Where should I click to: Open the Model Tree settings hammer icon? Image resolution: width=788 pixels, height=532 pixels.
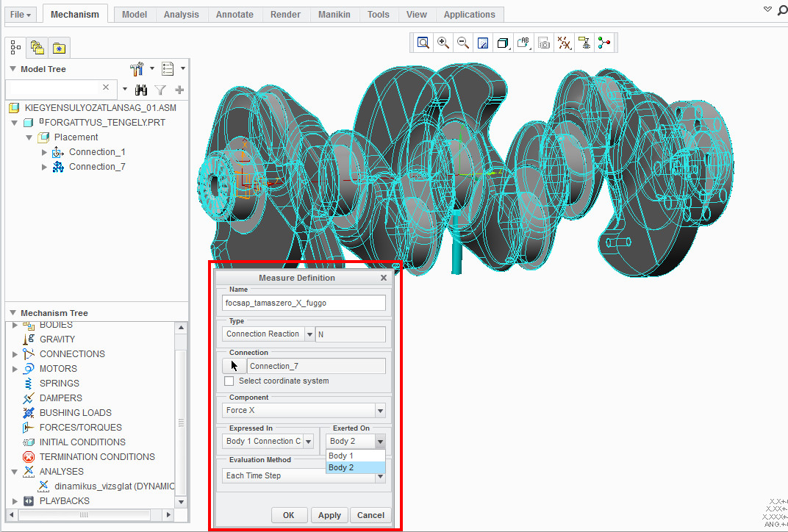[x=137, y=69]
